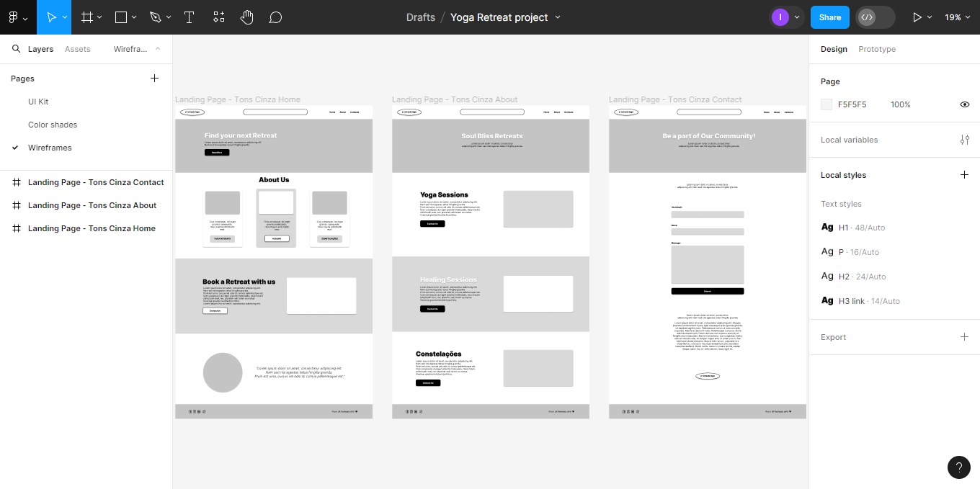Select the Hand tool

pyautogui.click(x=247, y=17)
